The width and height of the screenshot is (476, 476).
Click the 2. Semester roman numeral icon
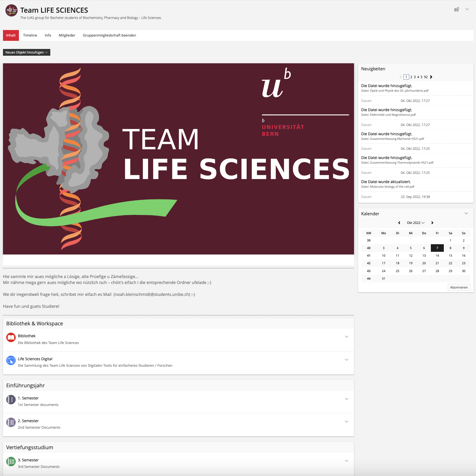click(x=11, y=422)
